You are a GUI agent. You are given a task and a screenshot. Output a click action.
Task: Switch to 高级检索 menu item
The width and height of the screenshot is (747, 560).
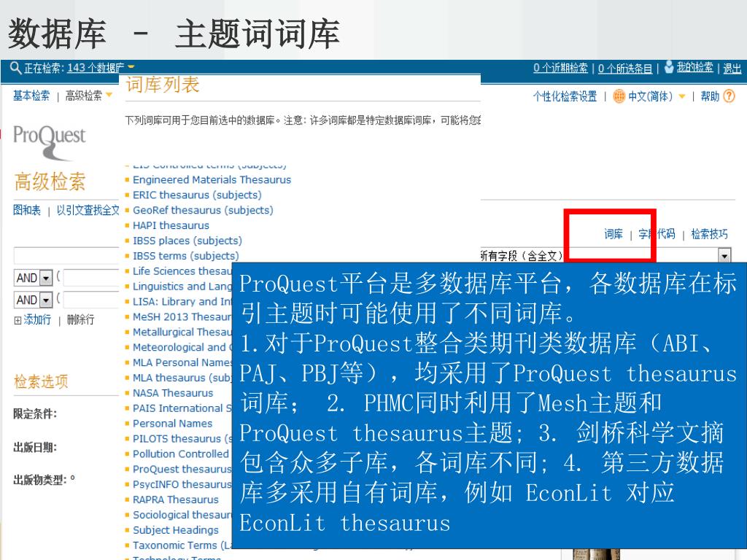(83, 96)
